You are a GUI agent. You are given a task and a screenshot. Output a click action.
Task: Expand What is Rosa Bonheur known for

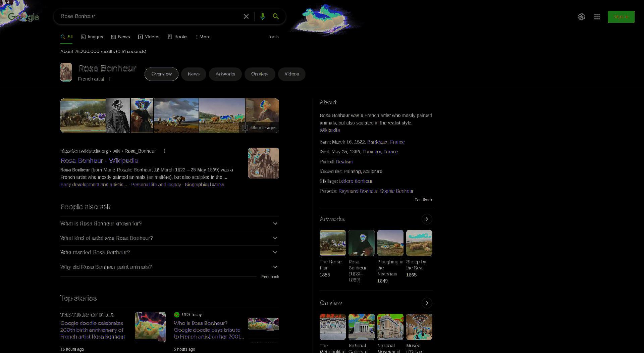coord(169,224)
